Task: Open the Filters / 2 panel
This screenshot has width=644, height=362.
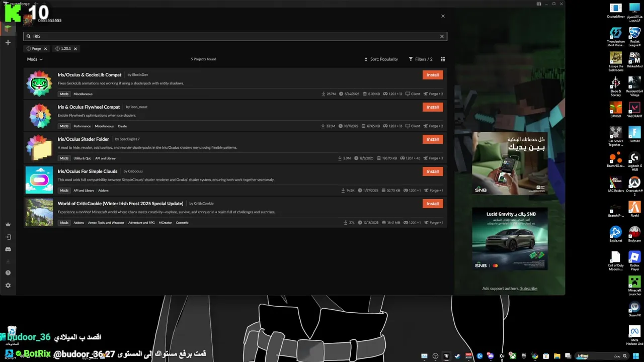Action: click(420, 59)
